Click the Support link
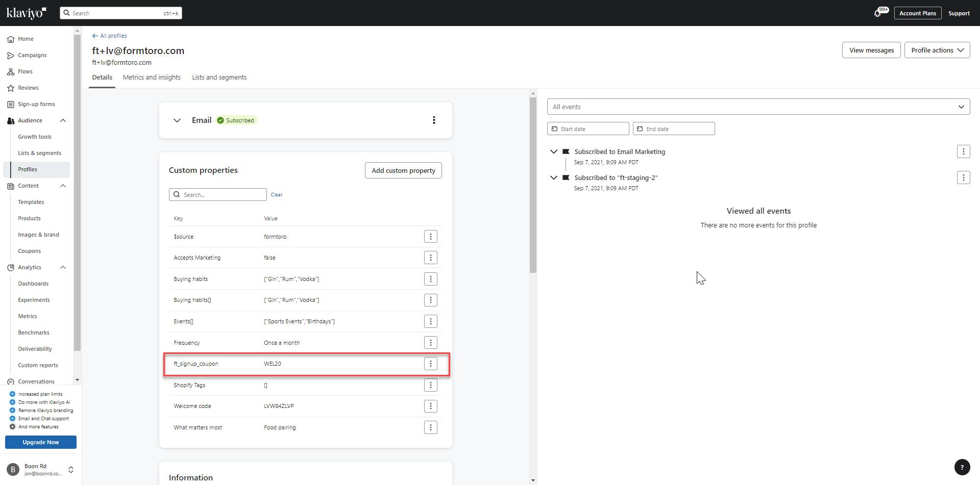980x485 pixels. click(959, 13)
